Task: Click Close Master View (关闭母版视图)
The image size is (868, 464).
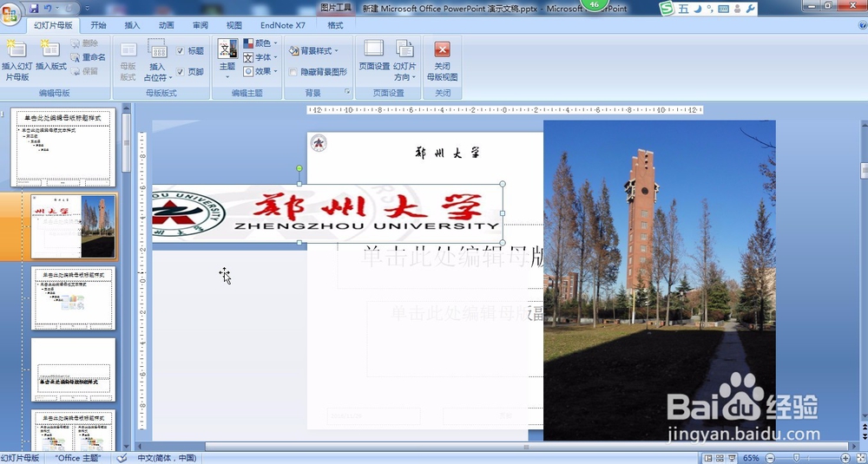Action: pyautogui.click(x=443, y=61)
